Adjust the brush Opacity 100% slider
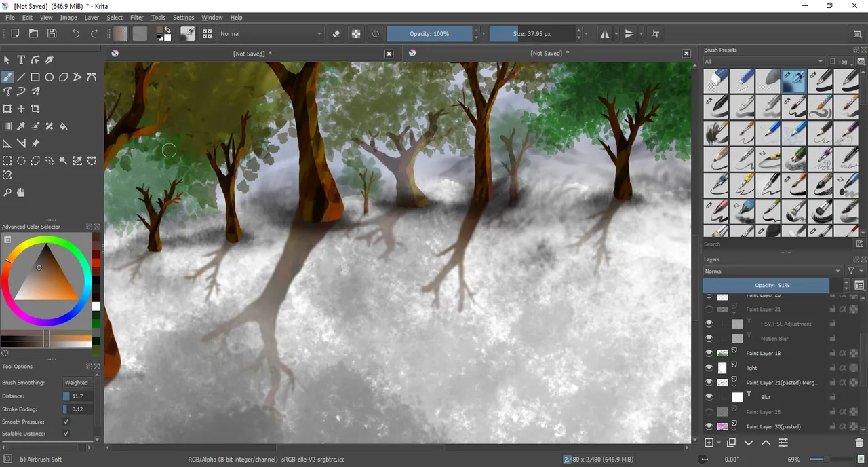Viewport: 868px width, 467px height. 429,33
